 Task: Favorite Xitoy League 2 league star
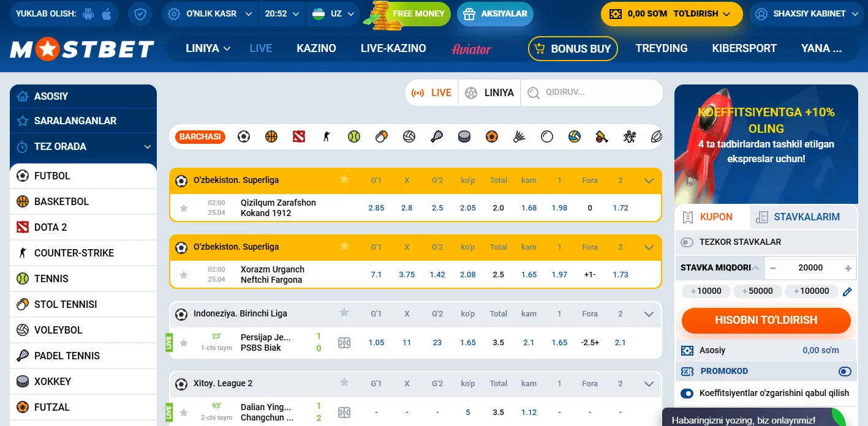tap(344, 383)
